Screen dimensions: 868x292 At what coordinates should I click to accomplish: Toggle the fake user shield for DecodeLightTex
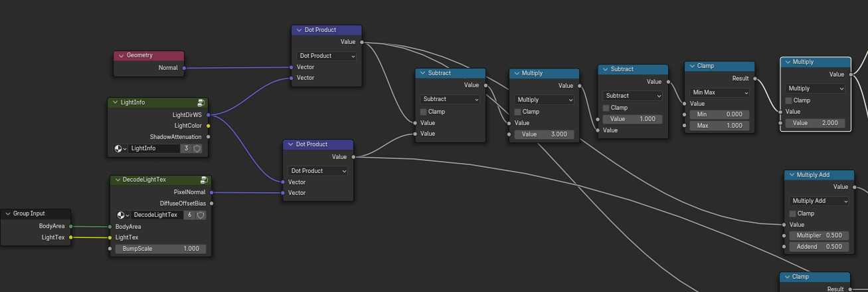pyautogui.click(x=201, y=216)
